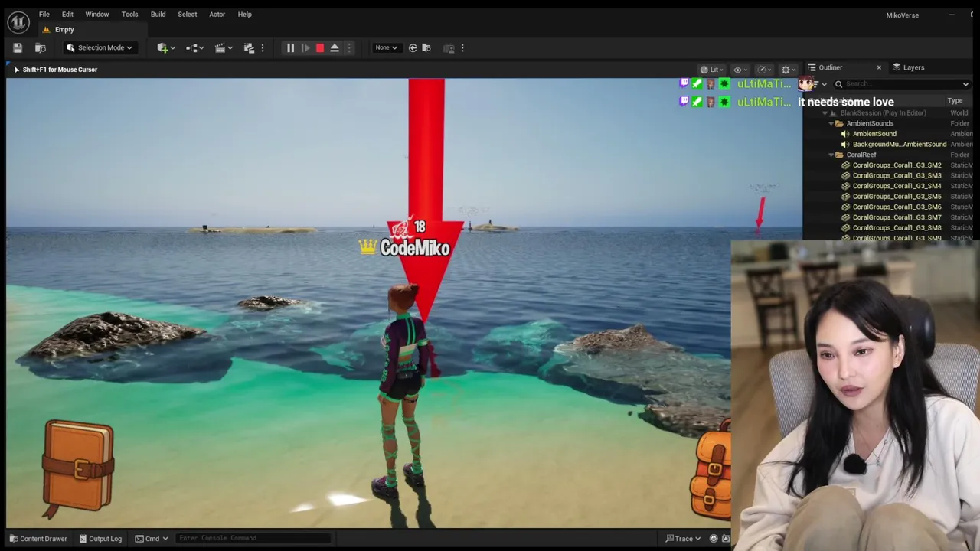980x551 pixels.
Task: Open the viewport settings gear dropdown
Action: click(x=788, y=70)
